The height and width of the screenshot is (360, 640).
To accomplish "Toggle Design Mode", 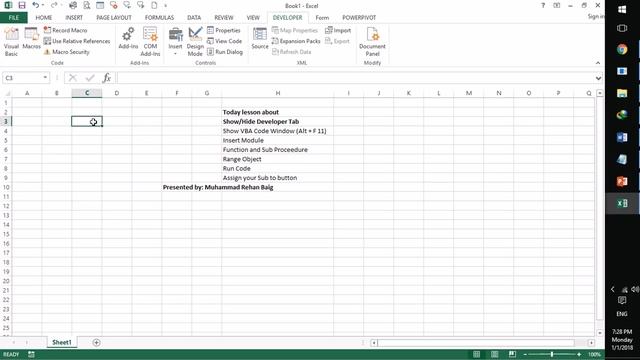I will pos(195,41).
